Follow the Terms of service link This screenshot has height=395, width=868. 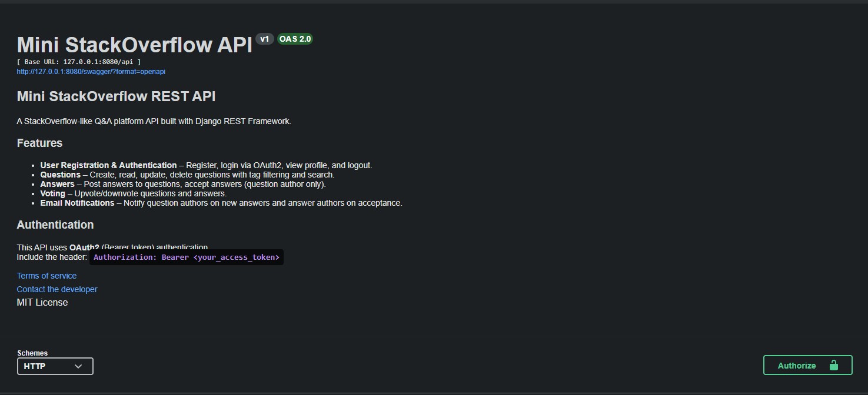click(x=46, y=276)
